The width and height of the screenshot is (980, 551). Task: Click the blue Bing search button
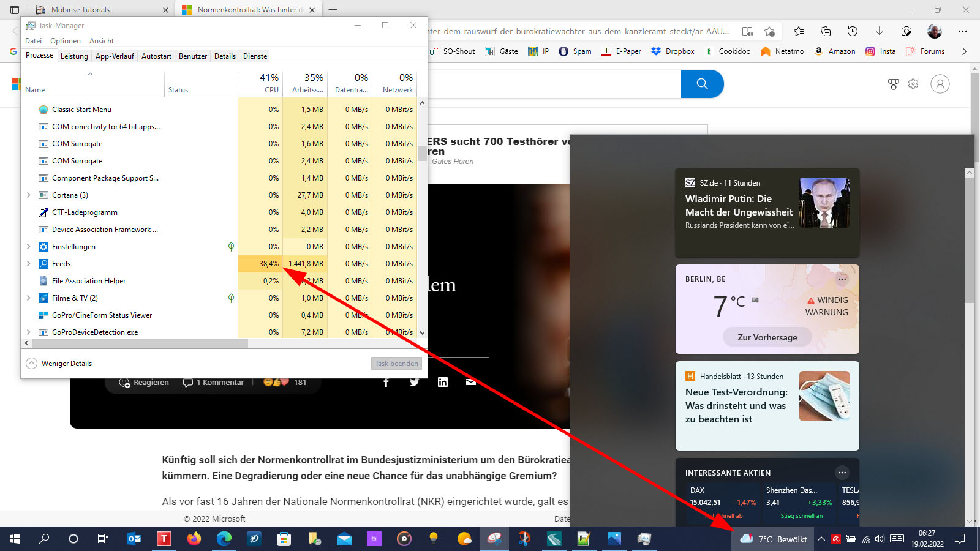pyautogui.click(x=702, y=84)
